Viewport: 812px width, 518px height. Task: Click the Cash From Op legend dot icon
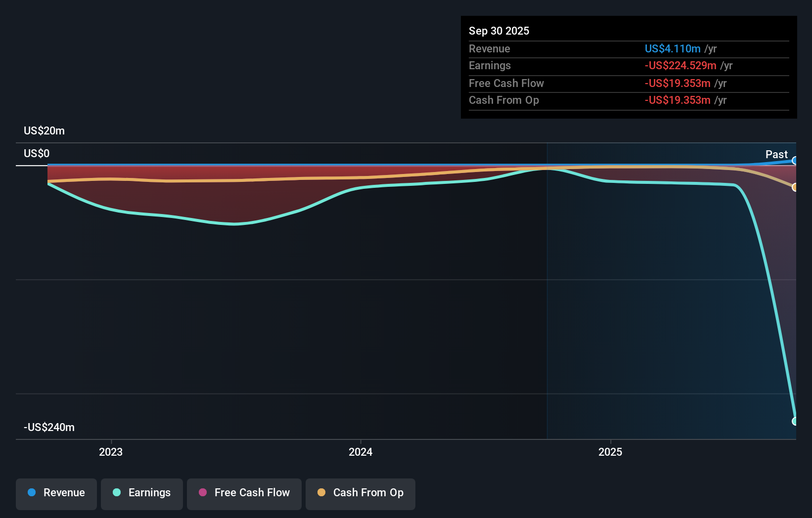321,492
